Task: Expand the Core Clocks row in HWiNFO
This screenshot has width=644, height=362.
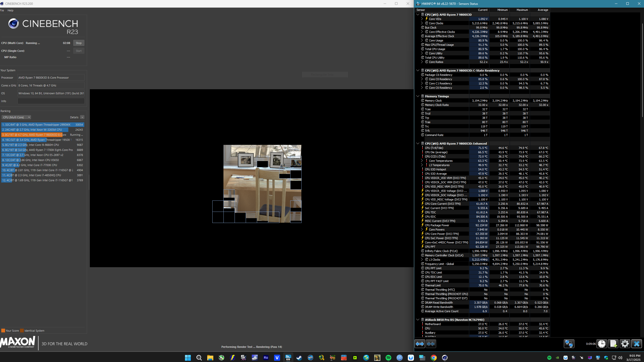Action: (422, 23)
